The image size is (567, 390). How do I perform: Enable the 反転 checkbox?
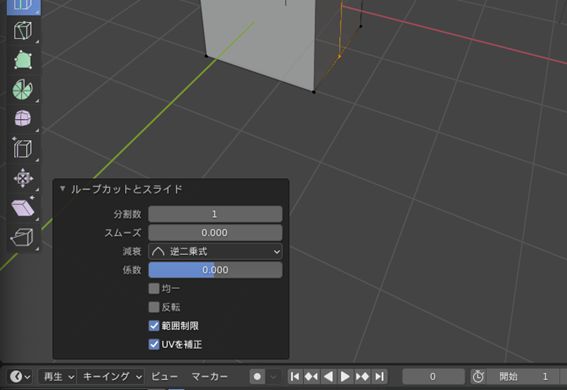click(154, 307)
